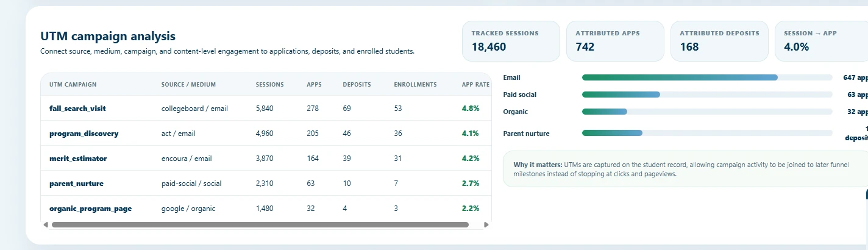Select the Tracked Sessions stat card

511,41
